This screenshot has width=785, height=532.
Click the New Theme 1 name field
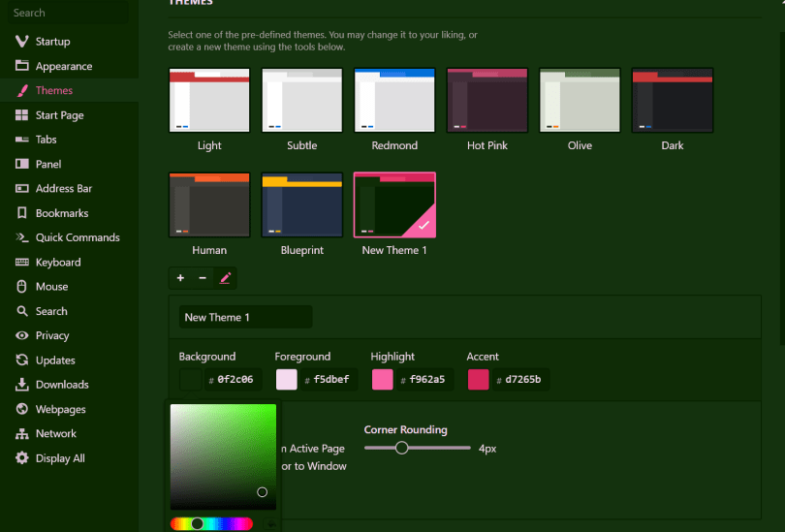pyautogui.click(x=246, y=317)
